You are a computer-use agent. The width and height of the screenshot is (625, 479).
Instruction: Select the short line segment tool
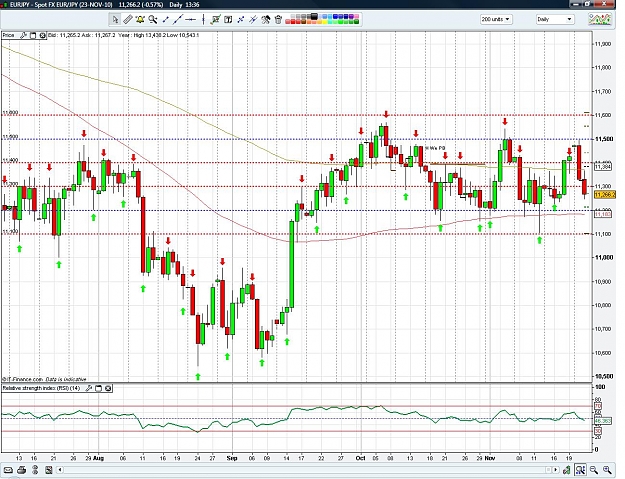coord(165,19)
